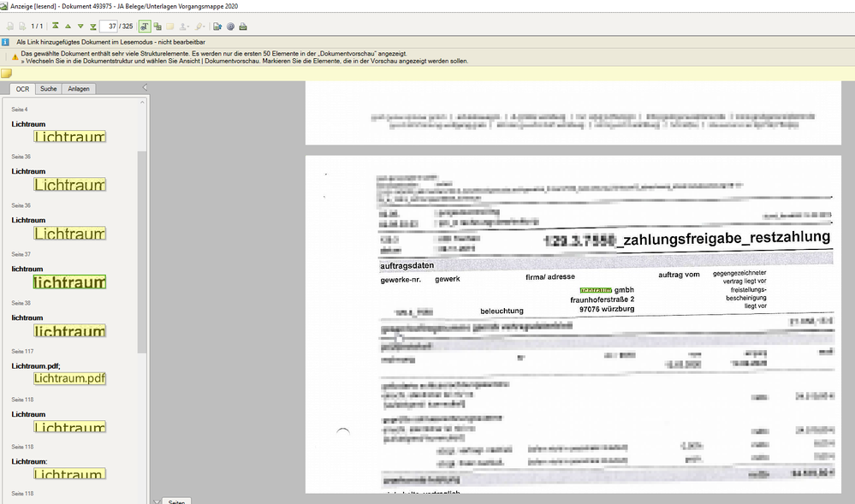Jump to the first page arrow

(x=55, y=27)
